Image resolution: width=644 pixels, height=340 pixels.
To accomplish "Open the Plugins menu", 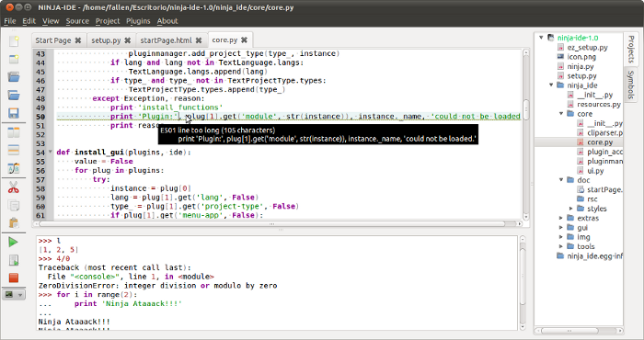I will (138, 21).
